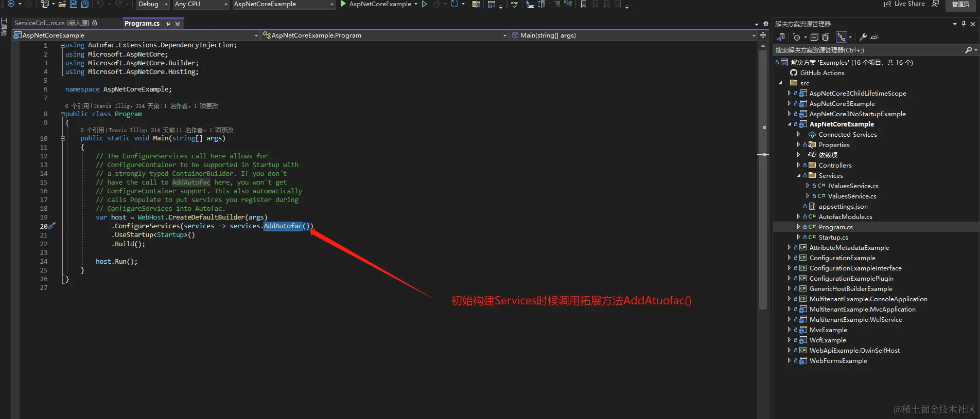Click the Start Without Debugging outline play icon

(x=425, y=4)
